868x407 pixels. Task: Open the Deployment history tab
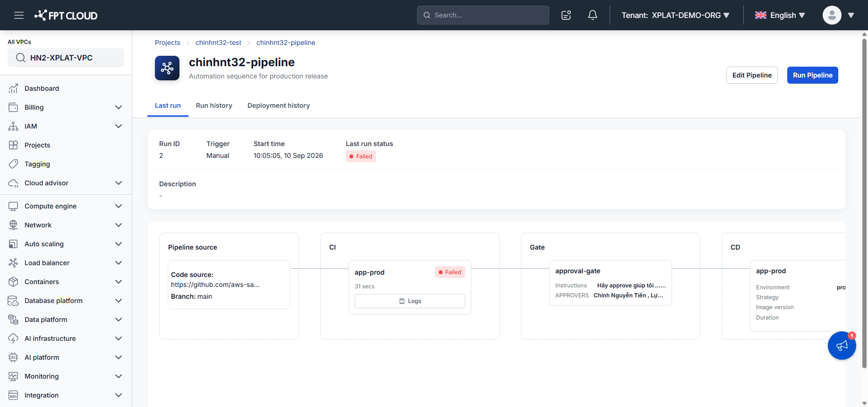[x=279, y=105]
